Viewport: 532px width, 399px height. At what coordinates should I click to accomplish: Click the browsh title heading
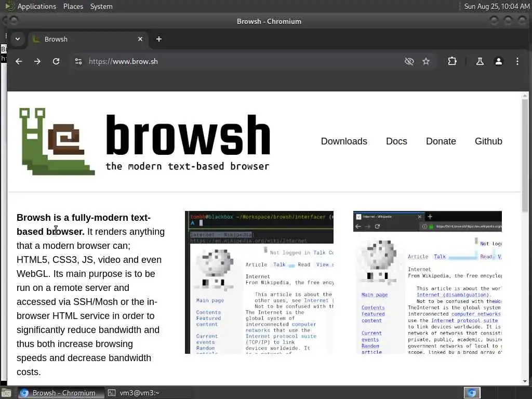[x=188, y=135]
